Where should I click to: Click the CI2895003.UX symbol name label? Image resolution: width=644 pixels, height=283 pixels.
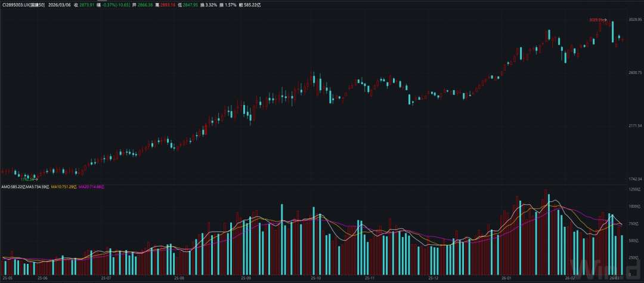[x=23, y=4]
